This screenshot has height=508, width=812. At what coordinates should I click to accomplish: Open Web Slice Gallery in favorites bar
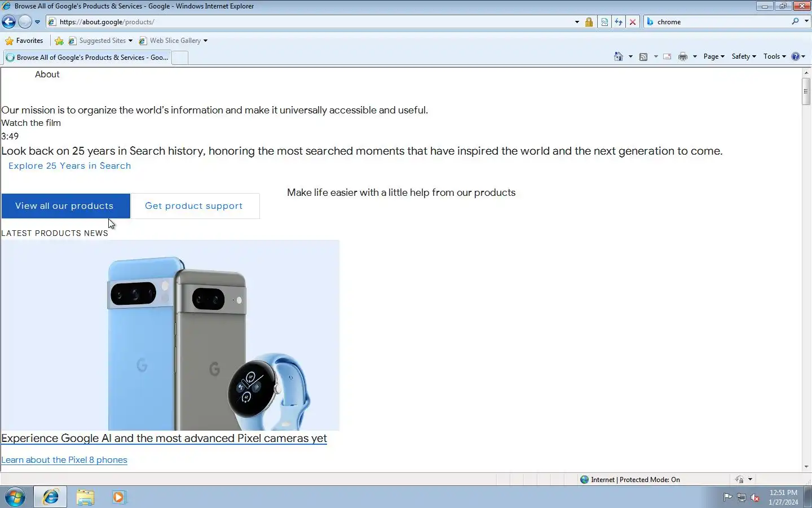pyautogui.click(x=173, y=41)
